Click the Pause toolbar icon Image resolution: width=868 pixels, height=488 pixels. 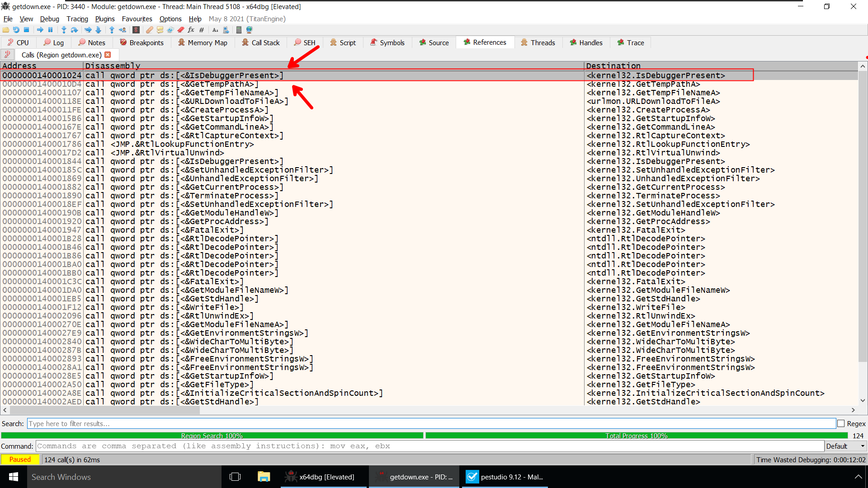(51, 30)
